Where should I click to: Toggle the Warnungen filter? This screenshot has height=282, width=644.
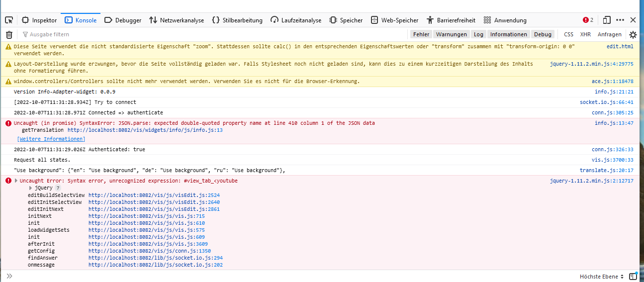452,34
